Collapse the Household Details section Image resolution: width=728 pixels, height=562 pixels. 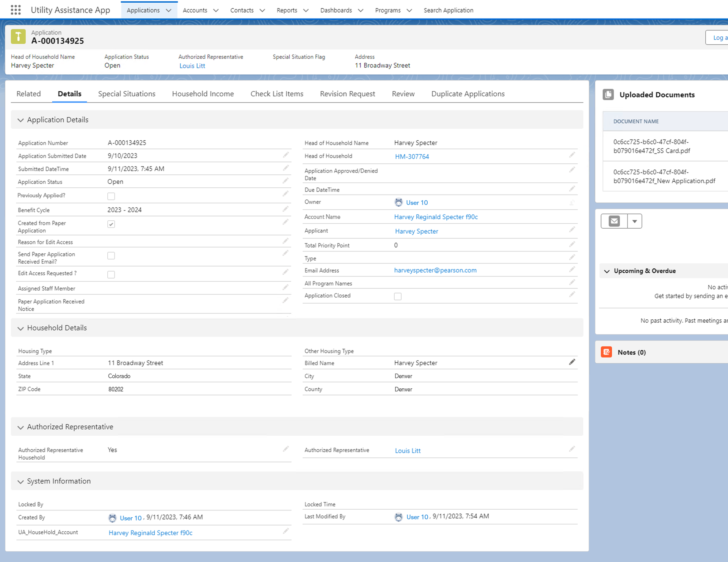[20, 328]
